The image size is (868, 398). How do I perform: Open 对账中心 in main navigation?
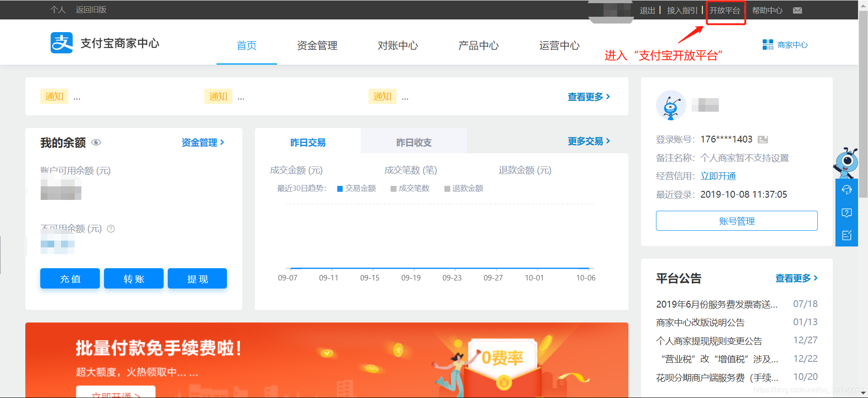tap(398, 45)
